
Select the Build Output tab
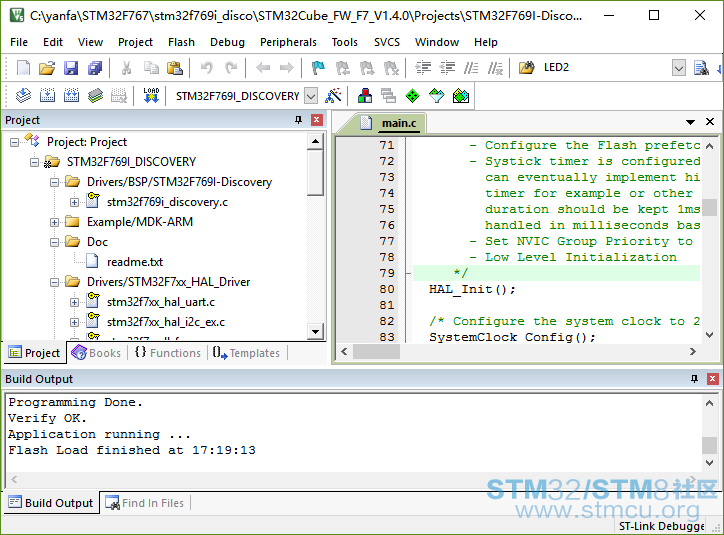coord(51,503)
